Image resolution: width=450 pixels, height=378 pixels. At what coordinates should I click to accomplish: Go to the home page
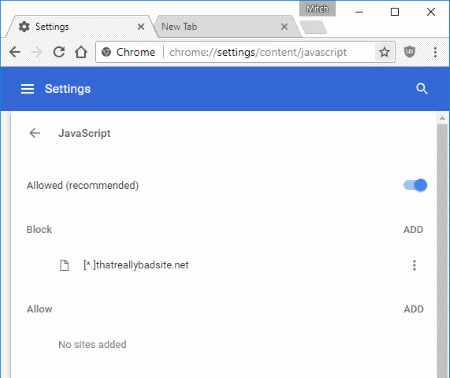pos(81,52)
